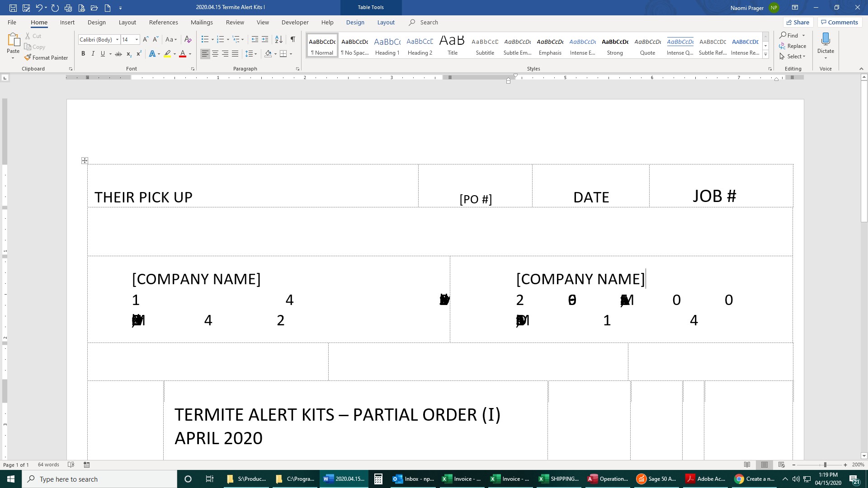Viewport: 868px width, 488px height.
Task: Click the 64 words count
Action: pos(48,465)
